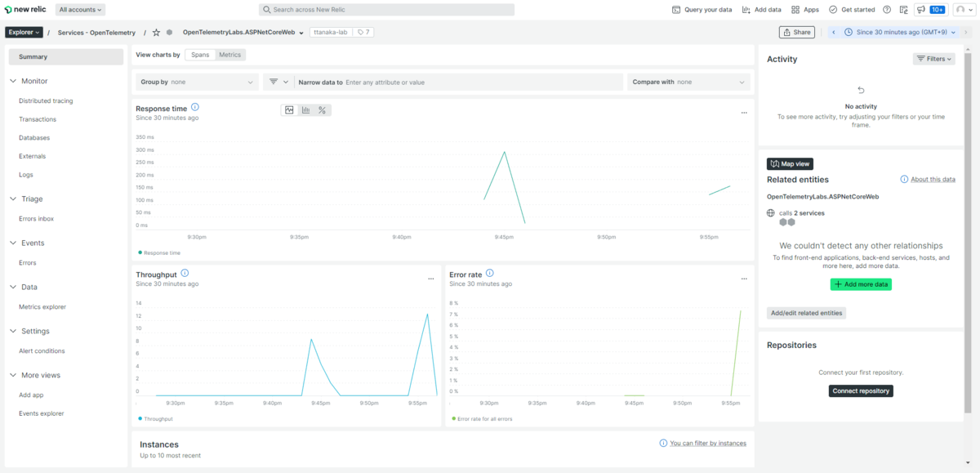Viewport: 980px width, 473px height.
Task: Open Distributed tracing
Action: tap(46, 100)
